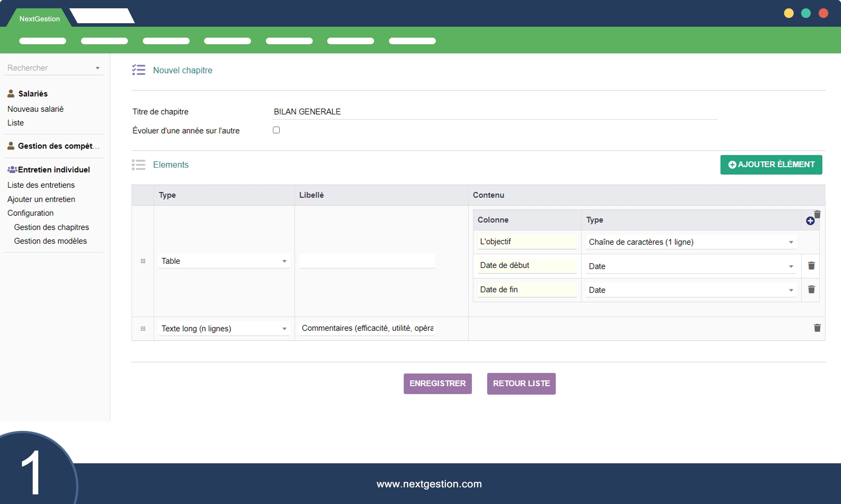Switch to the NextGestion tab

tap(39, 19)
